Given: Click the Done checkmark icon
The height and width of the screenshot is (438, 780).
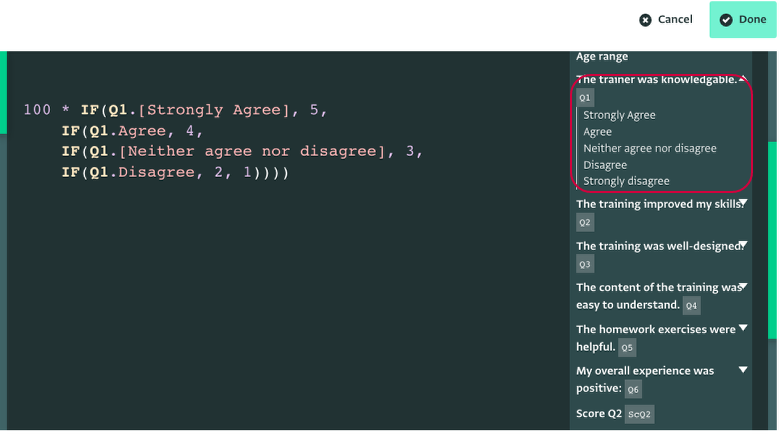Looking at the screenshot, I should (x=726, y=20).
